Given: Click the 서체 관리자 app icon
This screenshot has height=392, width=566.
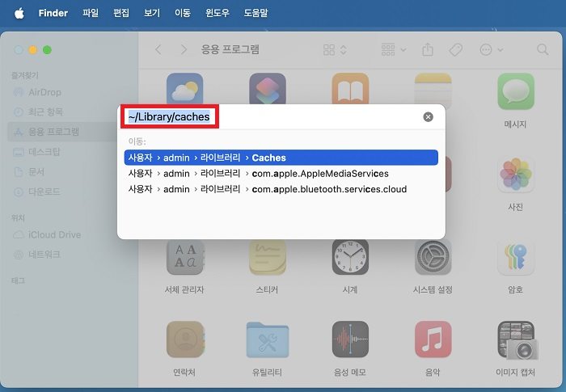Looking at the screenshot, I should [185, 257].
